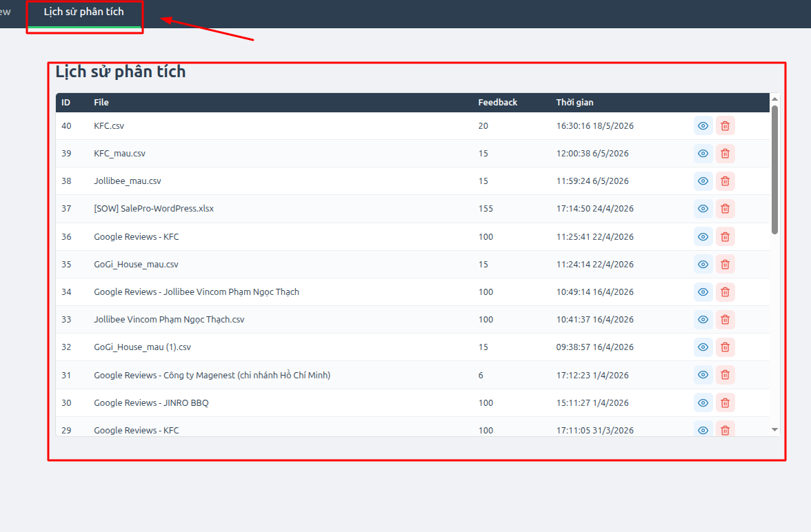Delete the KFC.csv history entry
811x532 pixels.
725,125
